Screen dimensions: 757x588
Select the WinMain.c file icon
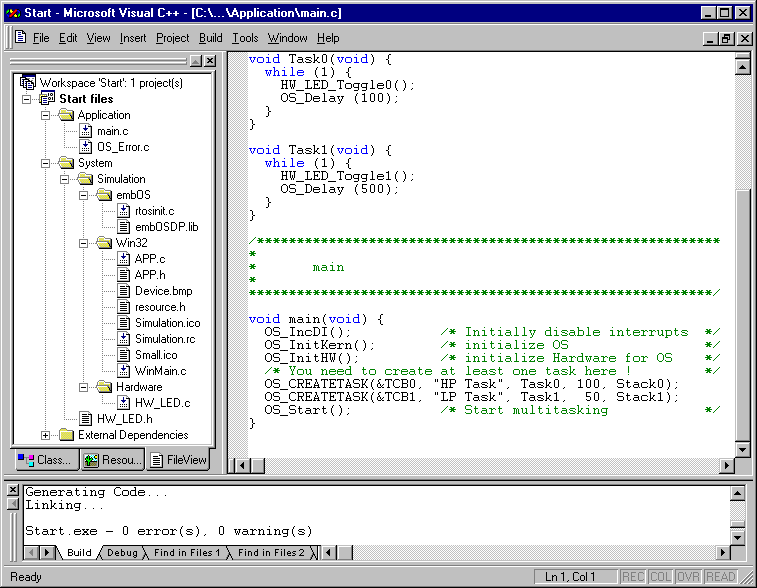click(123, 371)
